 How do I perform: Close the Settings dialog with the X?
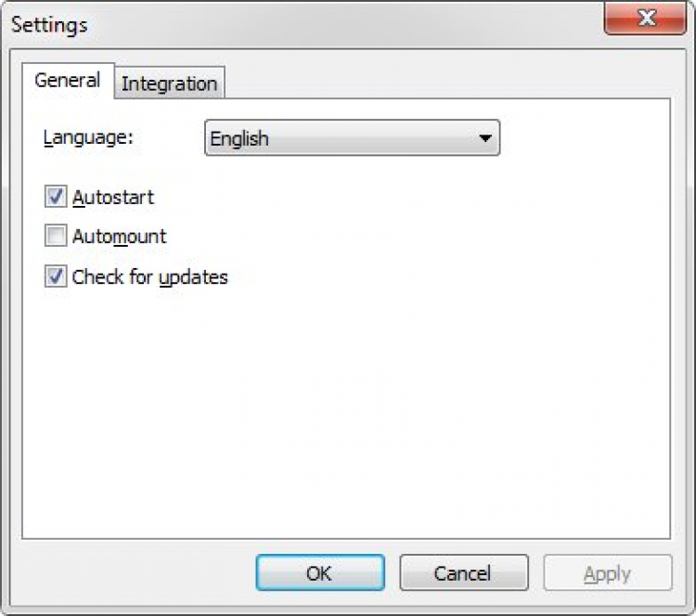[x=645, y=19]
